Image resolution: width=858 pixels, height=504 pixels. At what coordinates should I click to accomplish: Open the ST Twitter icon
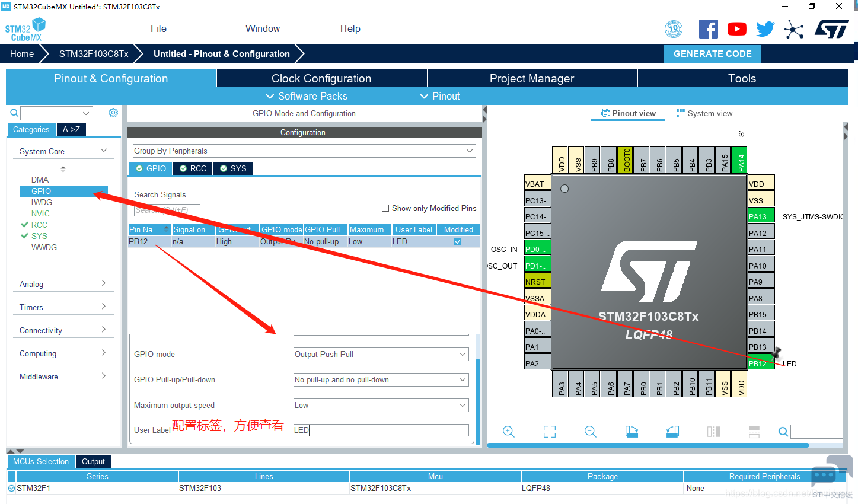coord(765,29)
